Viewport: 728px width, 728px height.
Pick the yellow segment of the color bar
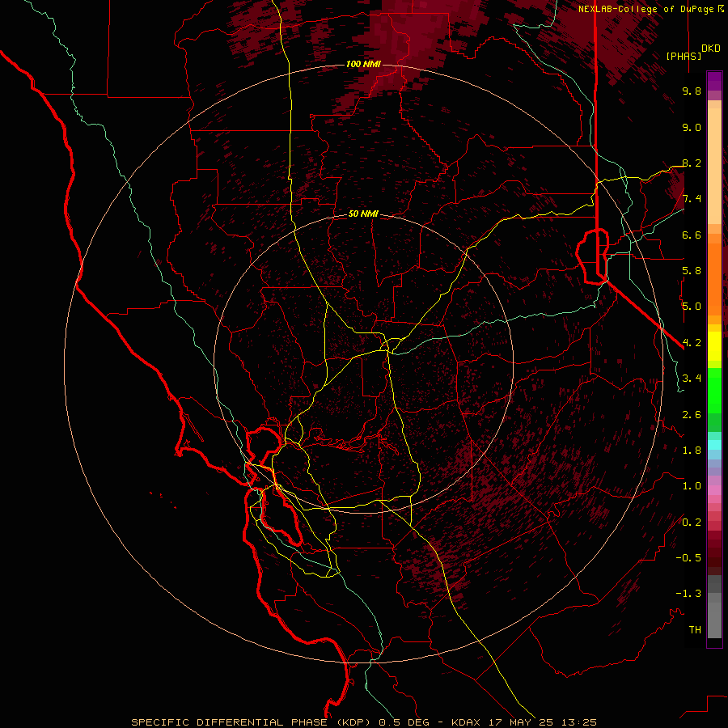(x=714, y=346)
